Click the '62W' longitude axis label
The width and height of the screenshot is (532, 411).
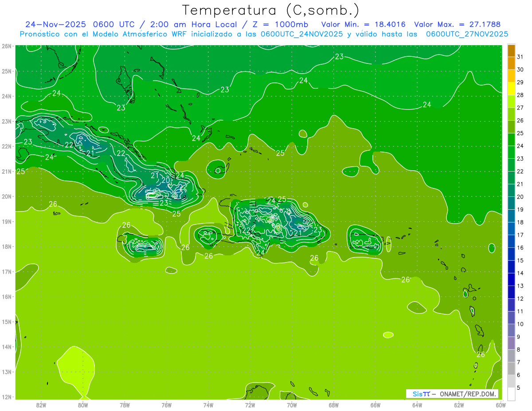(459, 405)
